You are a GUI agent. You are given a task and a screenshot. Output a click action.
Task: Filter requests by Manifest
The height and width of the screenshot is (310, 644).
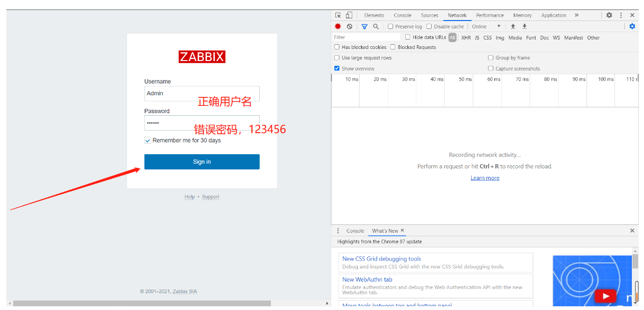573,38
